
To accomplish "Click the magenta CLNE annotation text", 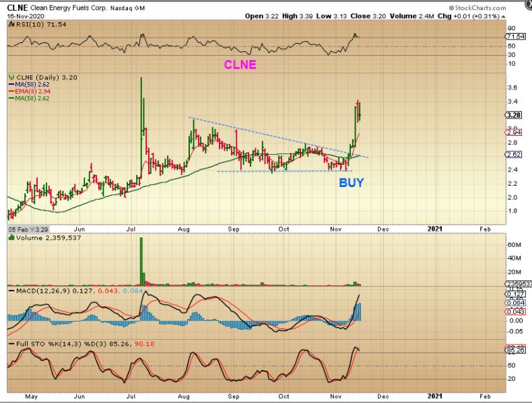I will click(x=240, y=65).
